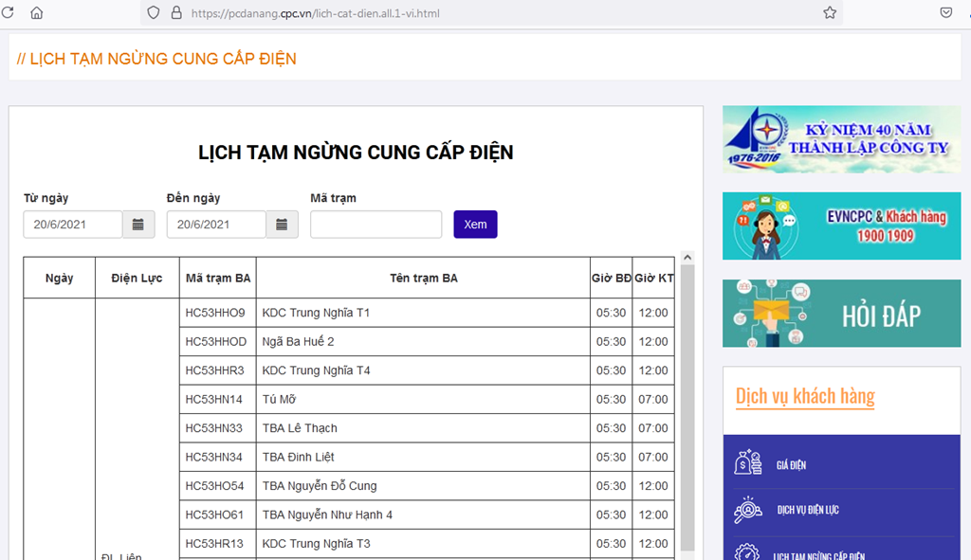
Task: Click the Giờ BĐ column header
Action: pos(612,278)
